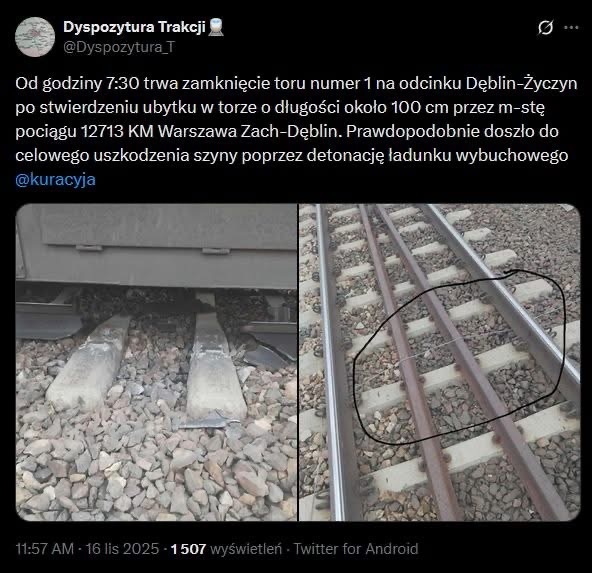Follow the @kuracyja mention link
Image resolution: width=592 pixels, height=573 pixels.
pyautogui.click(x=56, y=179)
